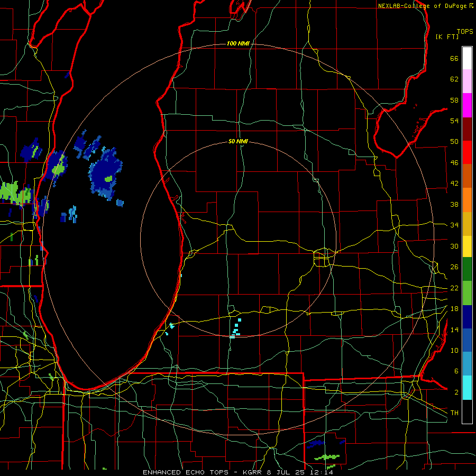Click the 50 legend value
Image resolution: width=476 pixels, height=476 pixels.
(x=454, y=141)
